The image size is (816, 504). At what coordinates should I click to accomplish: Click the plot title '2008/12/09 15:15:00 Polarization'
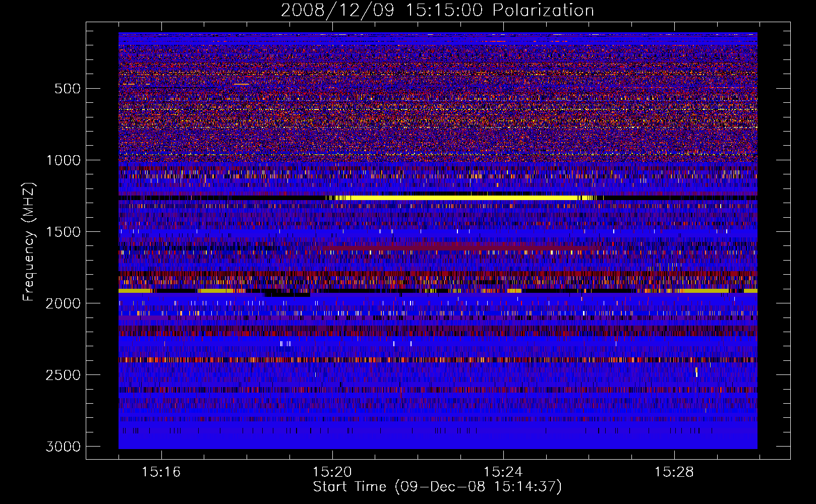[437, 10]
